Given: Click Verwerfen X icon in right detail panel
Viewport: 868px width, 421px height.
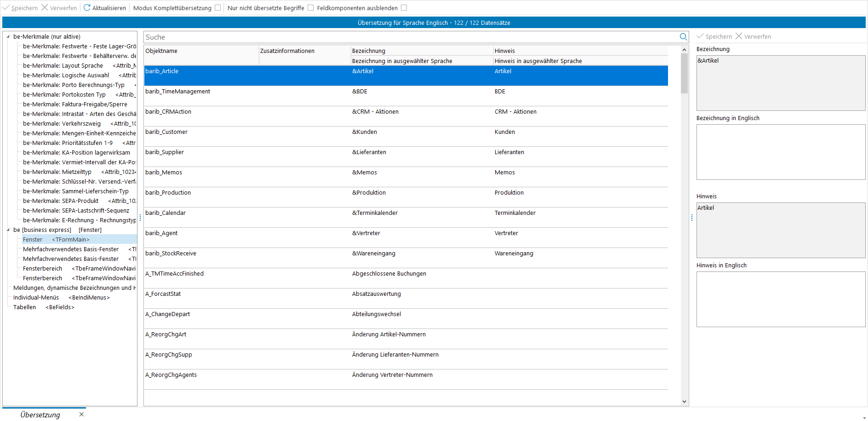Looking at the screenshot, I should point(739,36).
